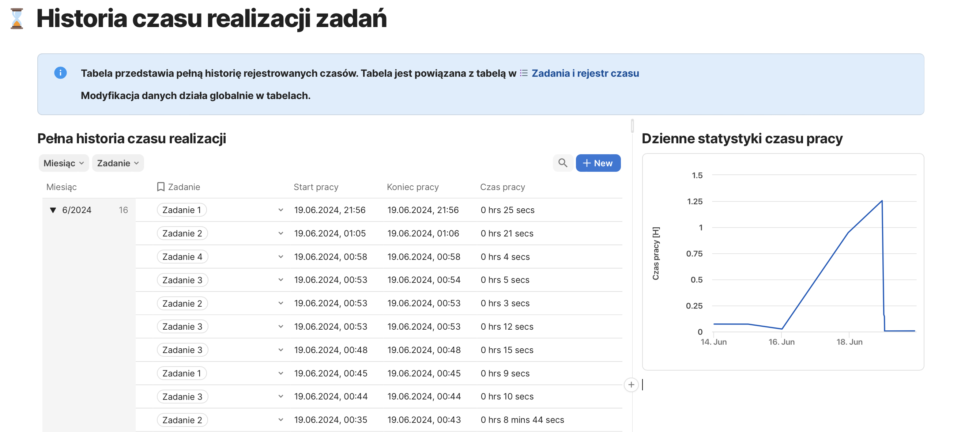Click list icon before Zadania i rejestr czasu

click(x=524, y=73)
